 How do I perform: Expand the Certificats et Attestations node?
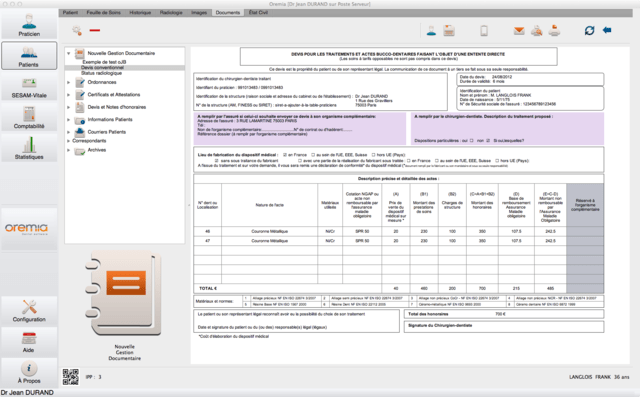(69, 95)
